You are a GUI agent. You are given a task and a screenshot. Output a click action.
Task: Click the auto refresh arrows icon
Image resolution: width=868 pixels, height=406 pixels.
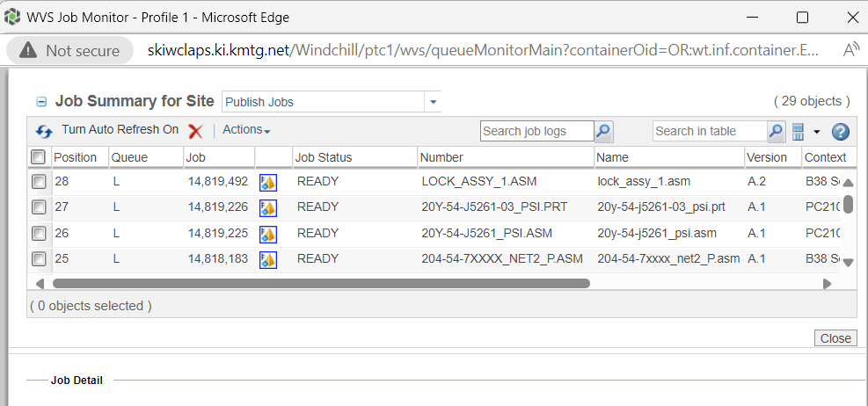click(x=44, y=131)
